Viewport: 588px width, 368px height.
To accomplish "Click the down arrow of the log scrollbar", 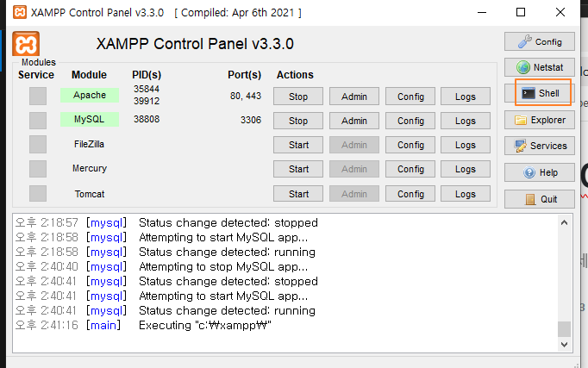I will 564,345.
